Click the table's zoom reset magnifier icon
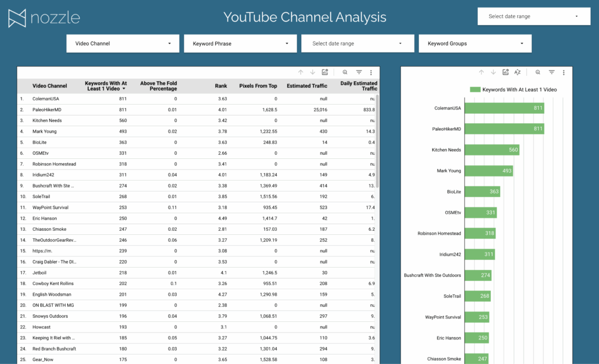 [x=345, y=72]
